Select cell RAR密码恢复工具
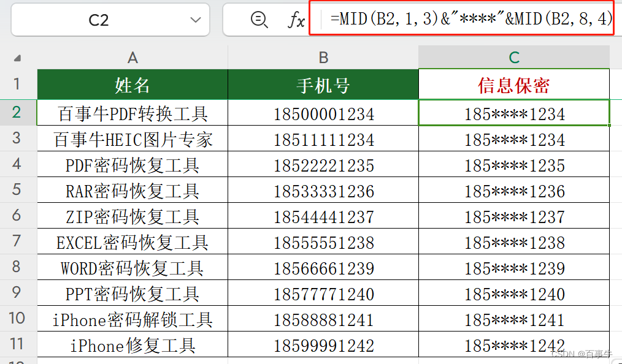 pyautogui.click(x=132, y=190)
